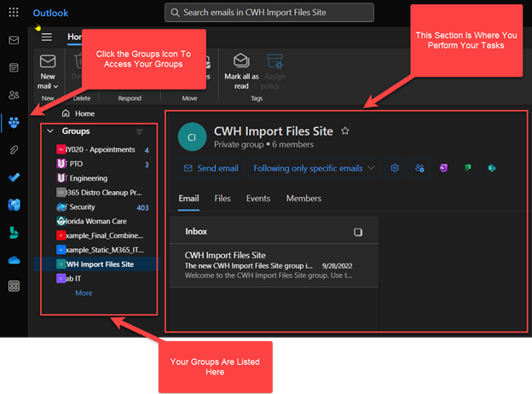Click the Assign policy button

click(275, 72)
